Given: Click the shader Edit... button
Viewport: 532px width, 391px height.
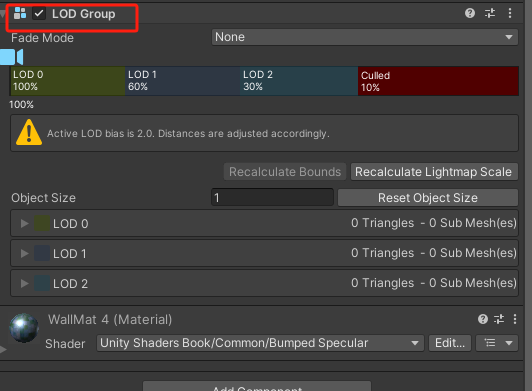Looking at the screenshot, I should coord(450,343).
